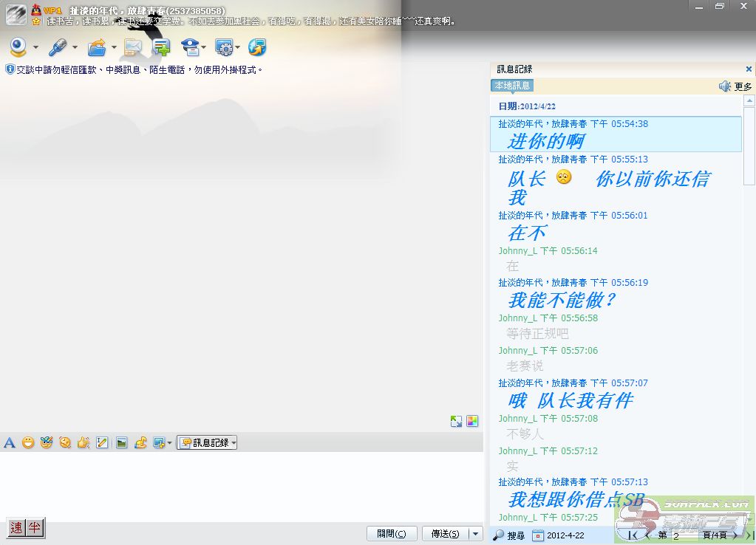Expand the screenshot tool dropdown arrow
This screenshot has height=545, width=756.
click(x=169, y=443)
